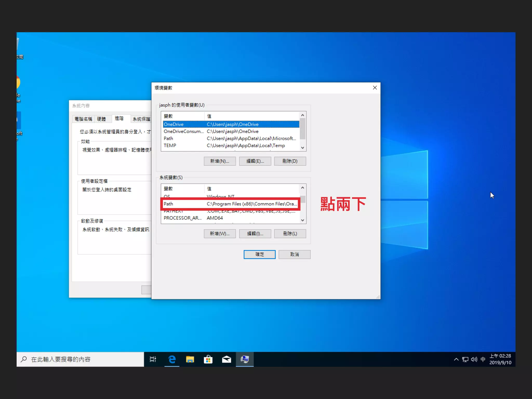Switch to 電腦名稱 tab
The width and height of the screenshot is (532, 399).
click(83, 119)
